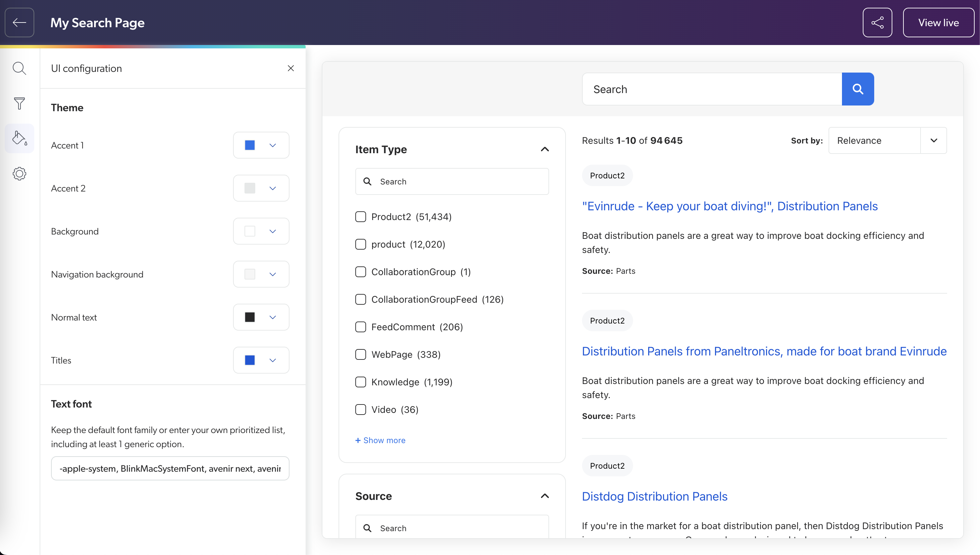The height and width of the screenshot is (555, 980).
Task: Click the Results 1-10 of 94 645 text
Action: (x=632, y=141)
